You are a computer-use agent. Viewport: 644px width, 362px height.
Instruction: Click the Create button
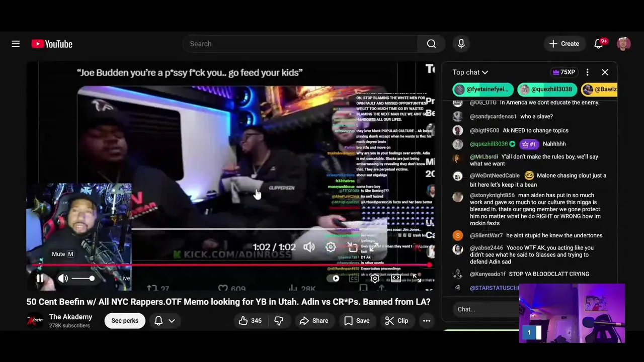[565, 44]
